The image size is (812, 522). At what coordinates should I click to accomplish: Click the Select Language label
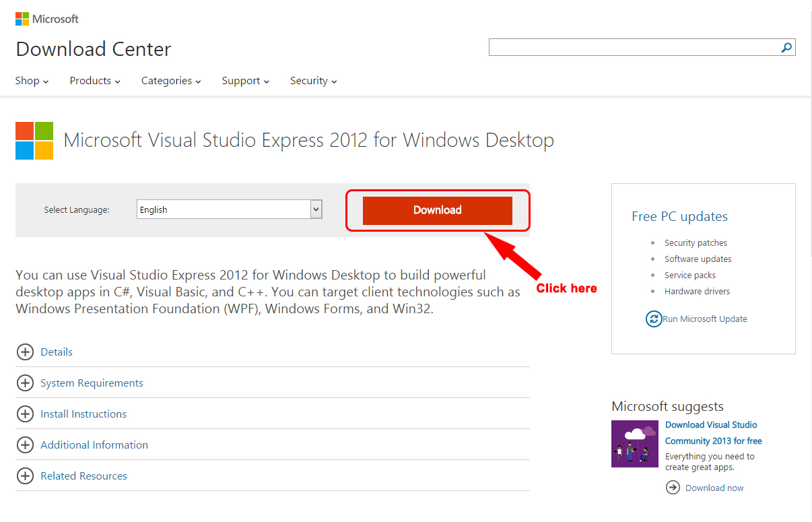coord(77,210)
